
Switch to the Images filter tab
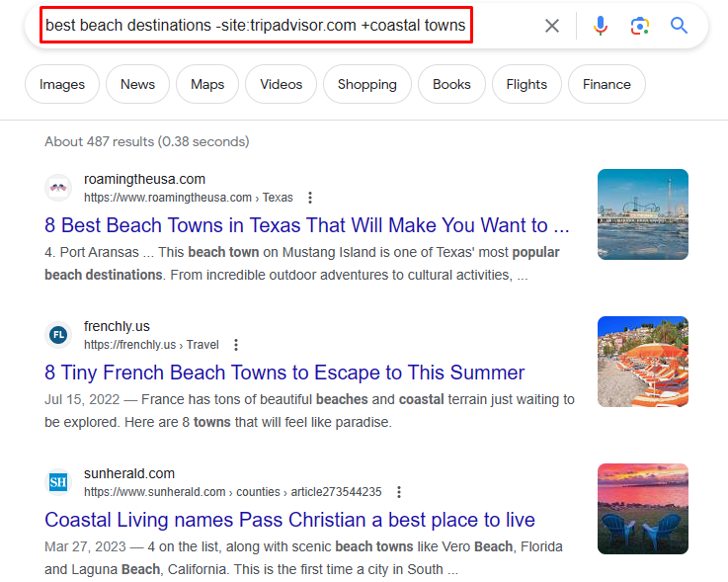click(x=61, y=84)
